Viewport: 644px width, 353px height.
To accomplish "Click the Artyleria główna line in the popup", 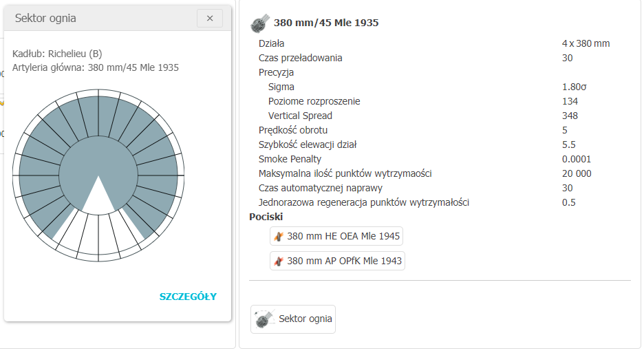I will click(x=96, y=67).
